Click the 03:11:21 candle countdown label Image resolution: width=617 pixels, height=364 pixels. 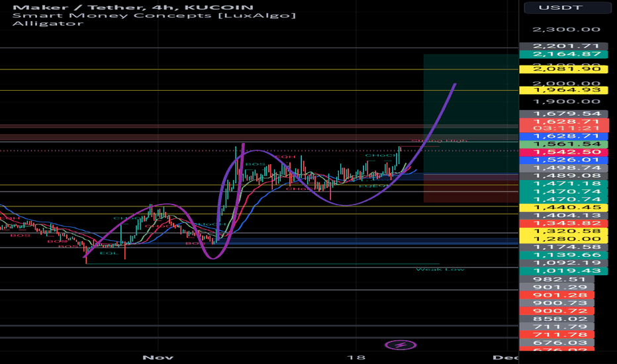point(566,128)
